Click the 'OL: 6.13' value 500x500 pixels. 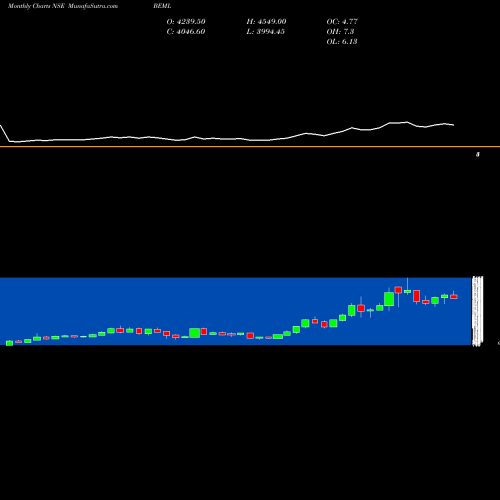tap(342, 42)
